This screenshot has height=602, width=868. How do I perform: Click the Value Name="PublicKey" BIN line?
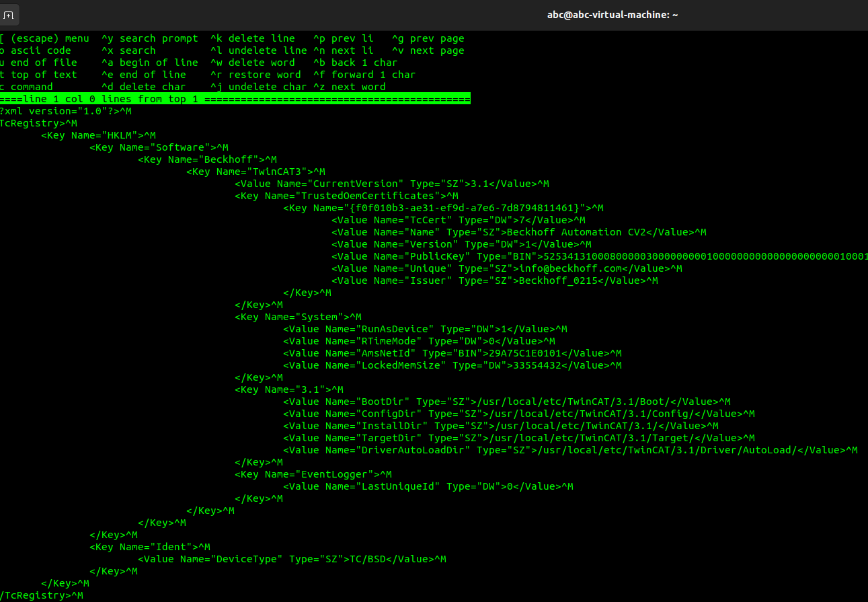click(600, 256)
